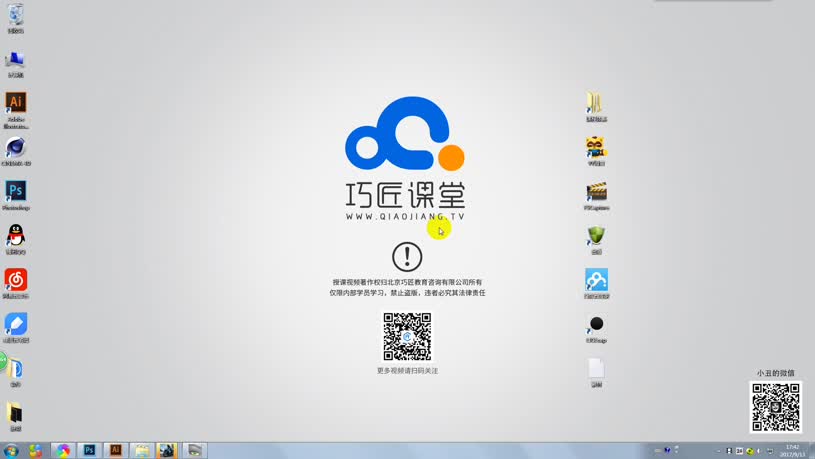The height and width of the screenshot is (459, 815).
Task: Click the tray icon showing number 16
Action: pyautogui.click(x=739, y=451)
